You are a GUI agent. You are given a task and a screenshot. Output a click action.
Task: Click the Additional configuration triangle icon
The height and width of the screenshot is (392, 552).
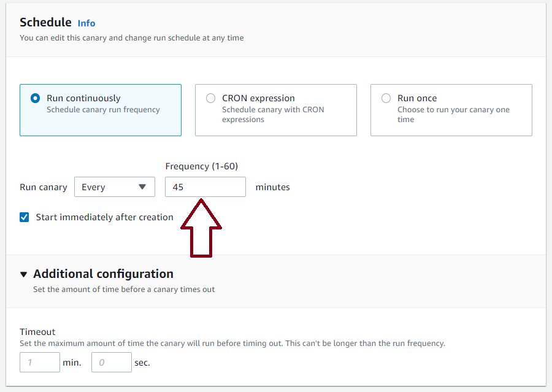pos(23,274)
